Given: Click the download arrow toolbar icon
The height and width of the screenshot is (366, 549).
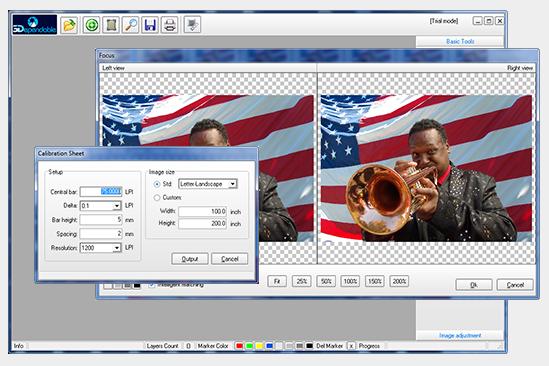Looking at the screenshot, I should coord(192,25).
